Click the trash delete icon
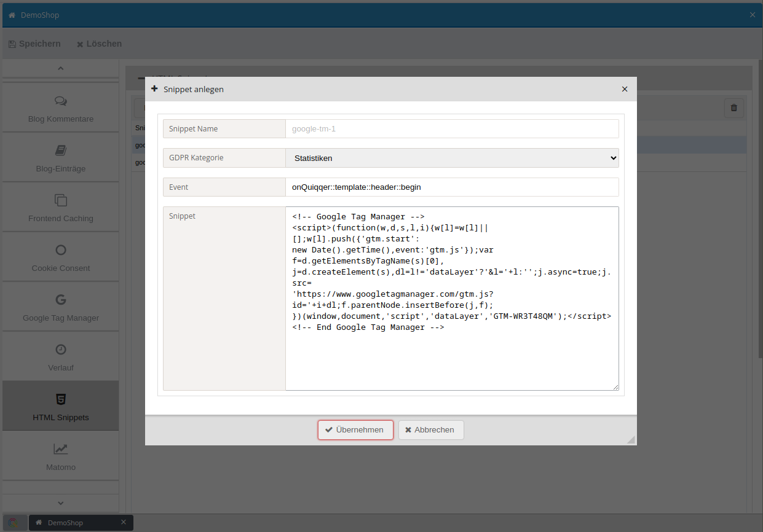Image resolution: width=763 pixels, height=532 pixels. (733, 108)
